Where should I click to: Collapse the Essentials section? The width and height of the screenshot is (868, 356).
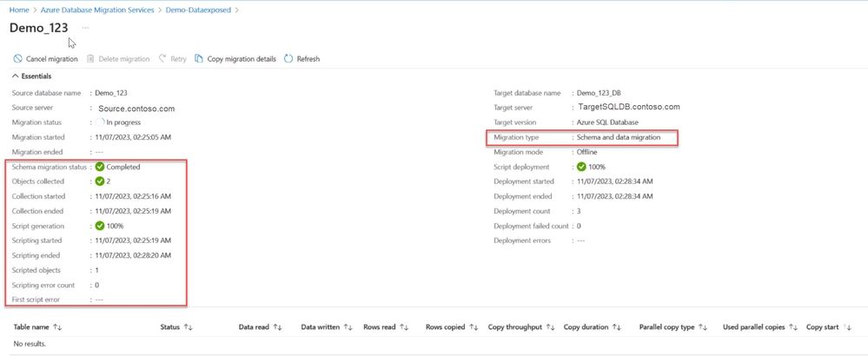click(15, 76)
